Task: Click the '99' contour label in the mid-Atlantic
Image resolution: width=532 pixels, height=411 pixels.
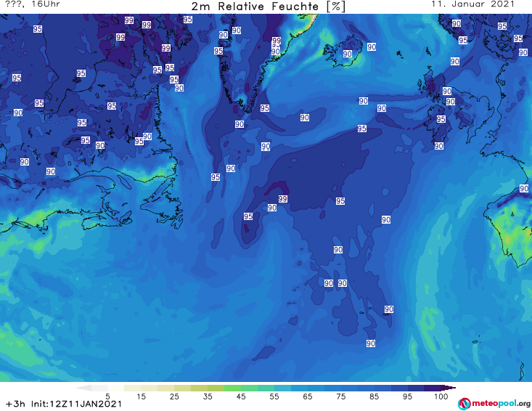Action: coord(282,198)
